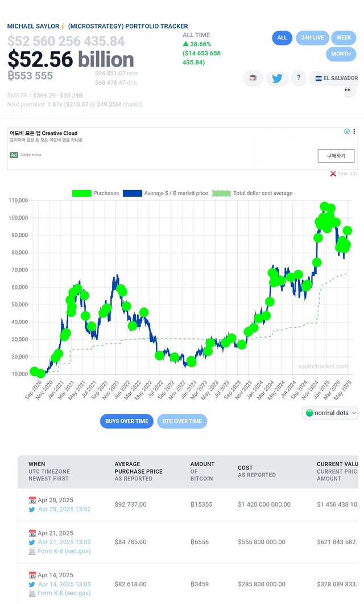This screenshot has height=604, width=364.
Task: Click the first purchase dot at Sep 2020
Action: tap(34, 371)
